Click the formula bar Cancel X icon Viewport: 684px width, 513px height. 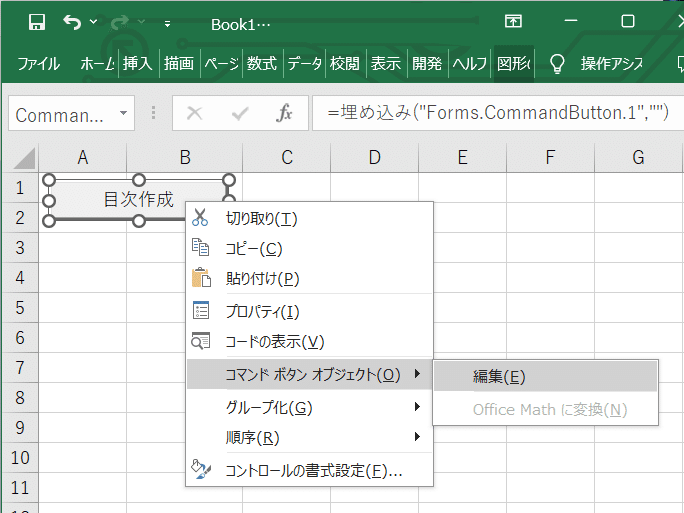tap(194, 113)
